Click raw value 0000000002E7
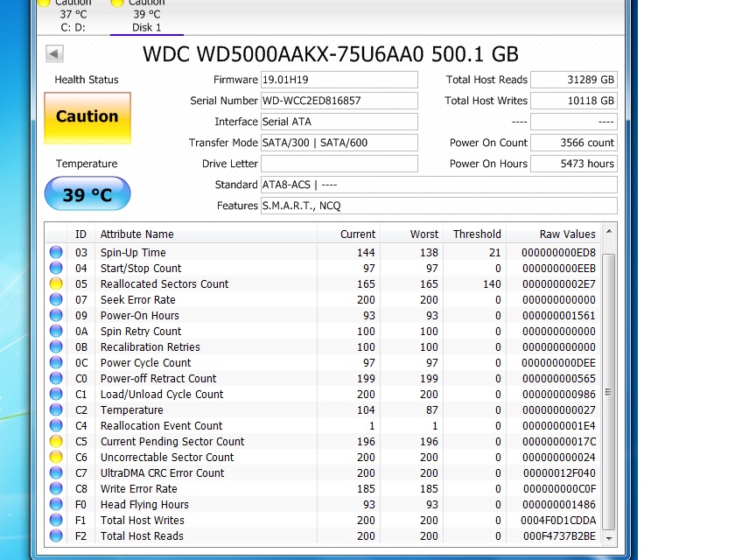The height and width of the screenshot is (560, 756). tap(559, 284)
